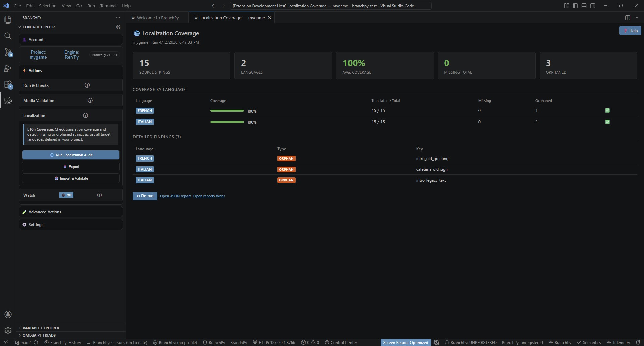Open the Extensions view icon

[x=8, y=84]
